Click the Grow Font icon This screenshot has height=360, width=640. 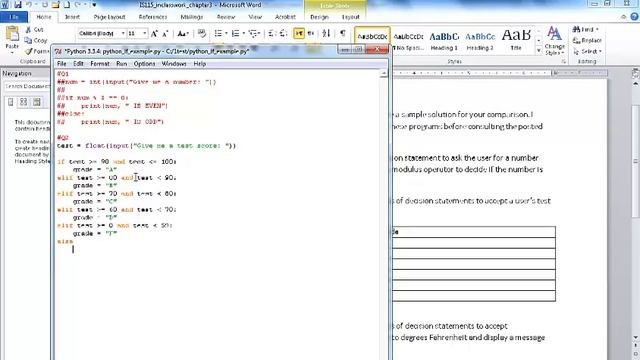pyautogui.click(x=154, y=33)
